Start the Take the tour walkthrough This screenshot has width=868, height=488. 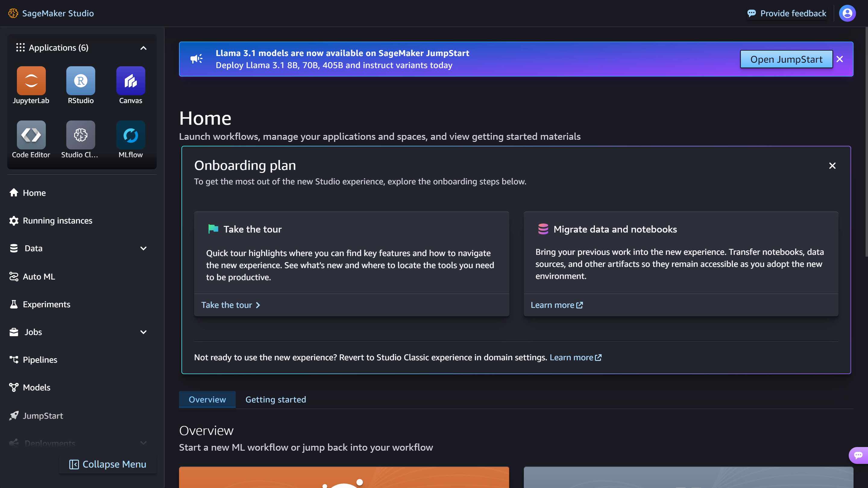coord(231,305)
